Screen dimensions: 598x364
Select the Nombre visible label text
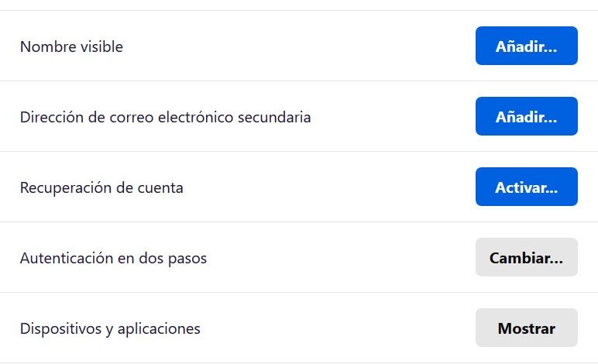(x=71, y=47)
